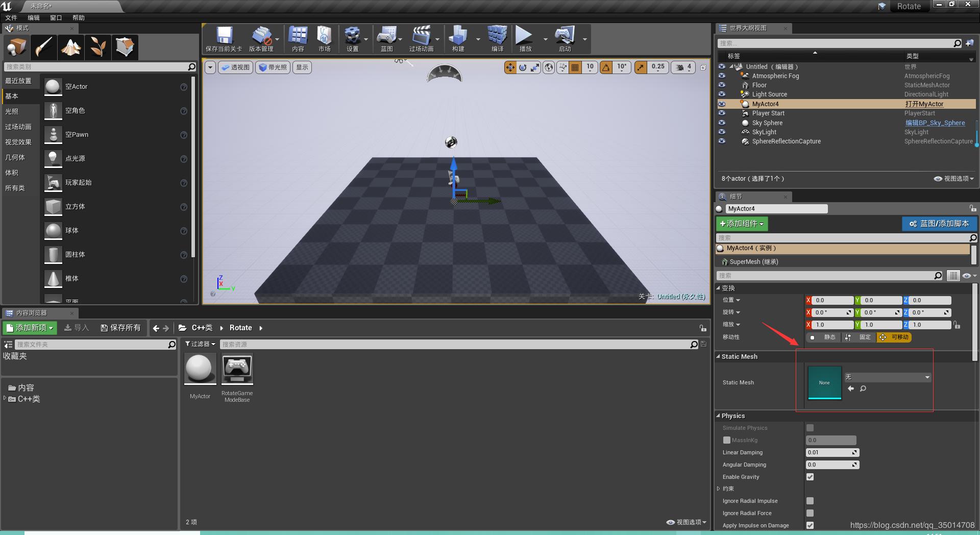Select the Landscape mode icon
Viewport: 980px width, 535px height.
click(71, 47)
